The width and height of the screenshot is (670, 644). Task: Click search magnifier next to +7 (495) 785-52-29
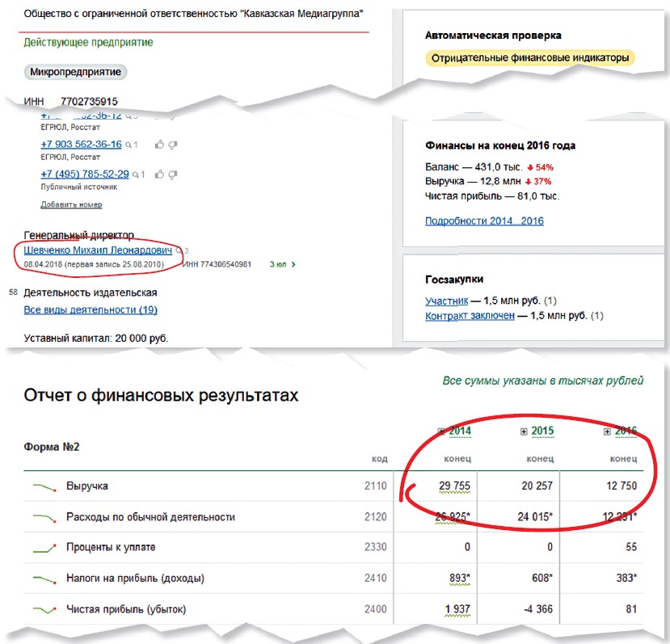[x=136, y=175]
